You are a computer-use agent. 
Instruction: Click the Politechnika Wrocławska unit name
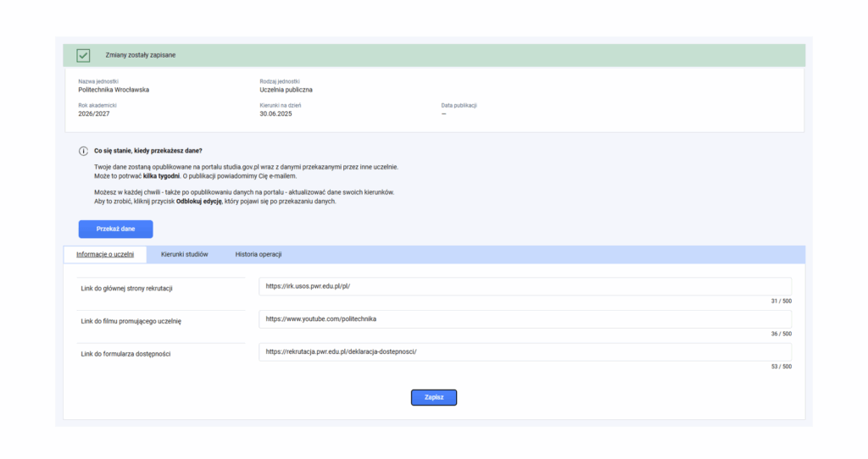(x=114, y=89)
